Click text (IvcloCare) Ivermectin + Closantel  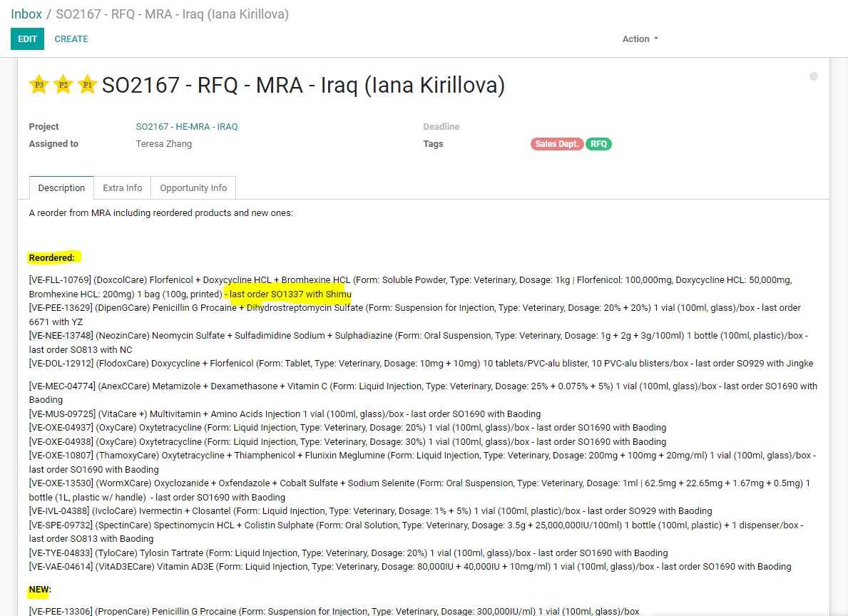click(x=162, y=511)
